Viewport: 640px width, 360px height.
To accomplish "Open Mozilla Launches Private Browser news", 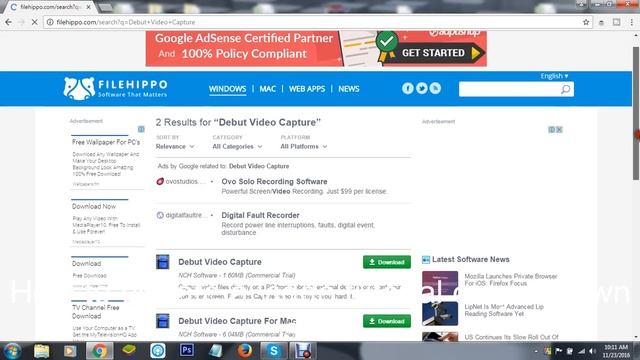I will 511,280.
